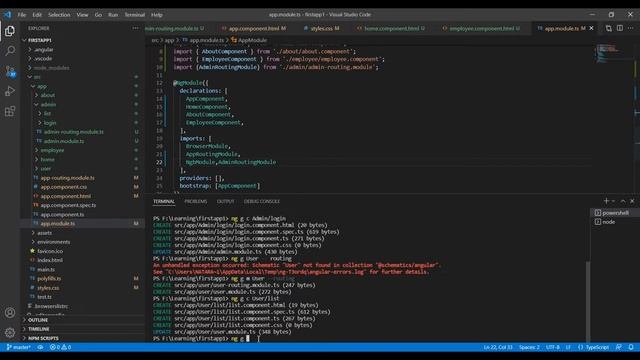
Task: Open the Run menu
Action: pos(113,15)
